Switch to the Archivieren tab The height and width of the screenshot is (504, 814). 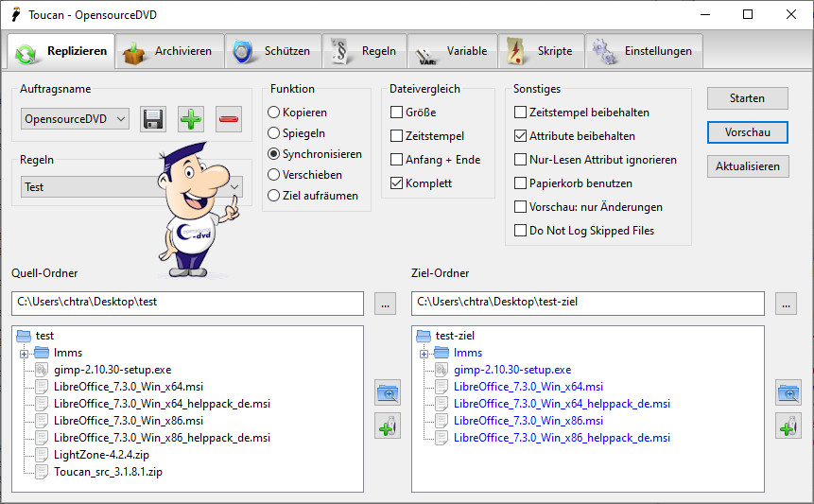(170, 51)
